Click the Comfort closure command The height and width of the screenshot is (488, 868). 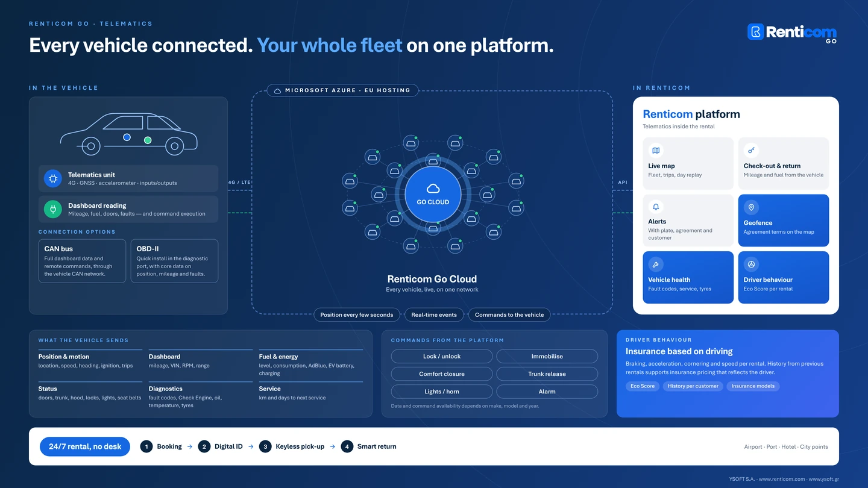click(442, 374)
